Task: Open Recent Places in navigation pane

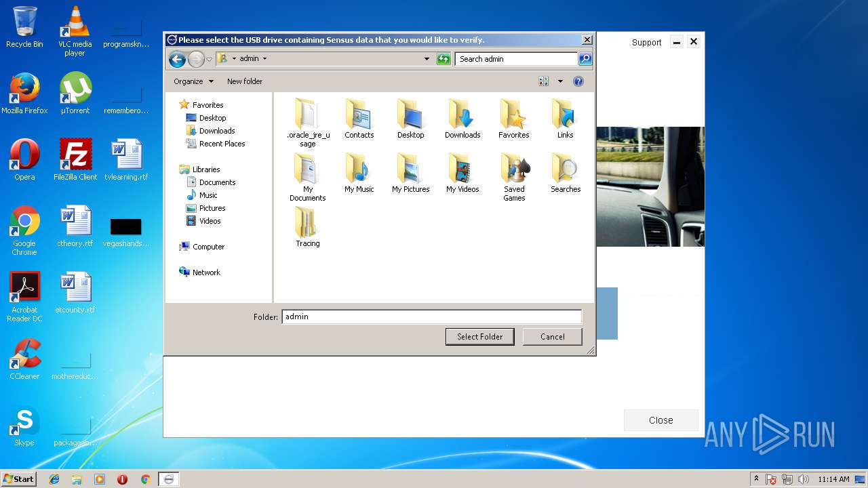Action: pyautogui.click(x=216, y=144)
